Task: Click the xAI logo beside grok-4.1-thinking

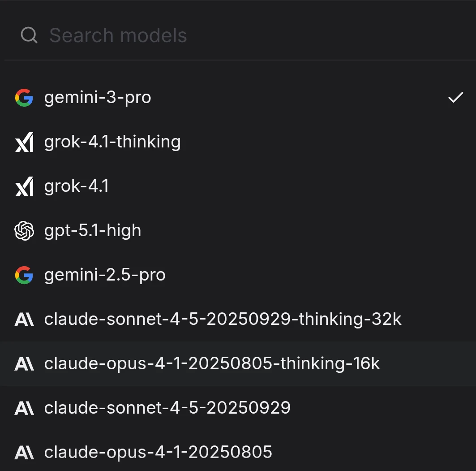Action: coord(24,142)
